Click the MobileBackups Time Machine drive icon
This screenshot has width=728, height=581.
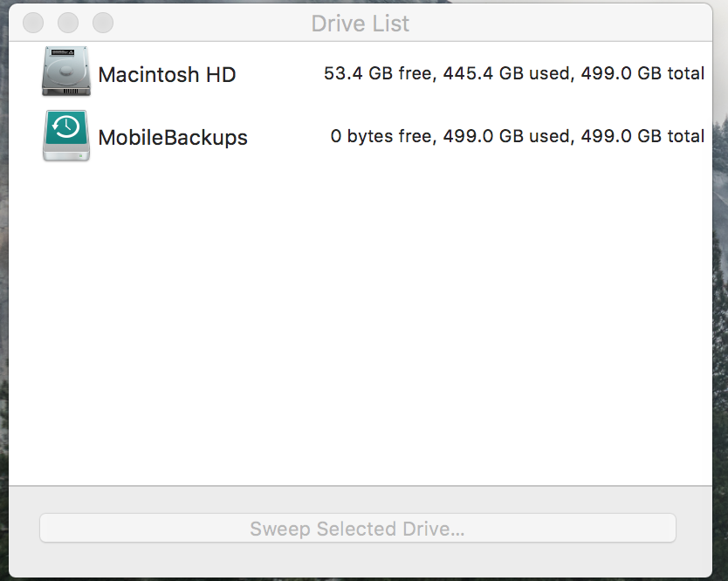(65, 135)
